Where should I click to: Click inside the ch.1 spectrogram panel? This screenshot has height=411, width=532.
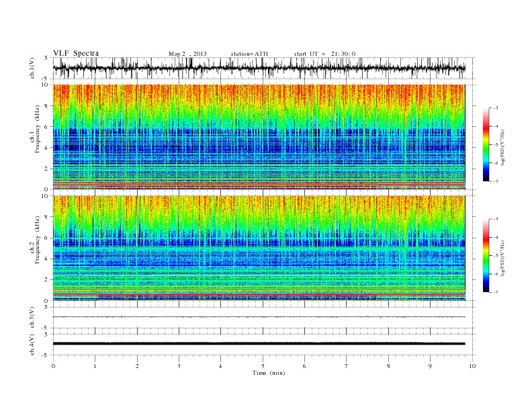click(259, 137)
